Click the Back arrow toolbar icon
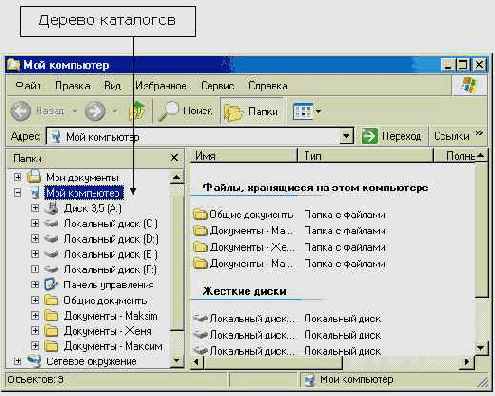The width and height of the screenshot is (495, 396). [x=21, y=111]
